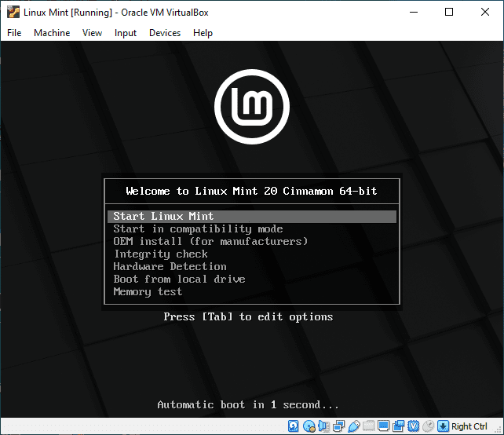Click the Automatic boot countdown text
This screenshot has width=504, height=435.
248,404
